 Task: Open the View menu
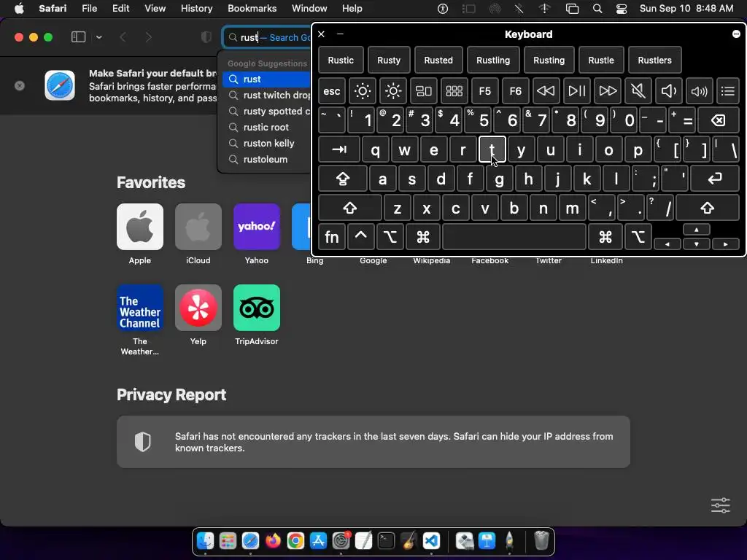[155, 9]
